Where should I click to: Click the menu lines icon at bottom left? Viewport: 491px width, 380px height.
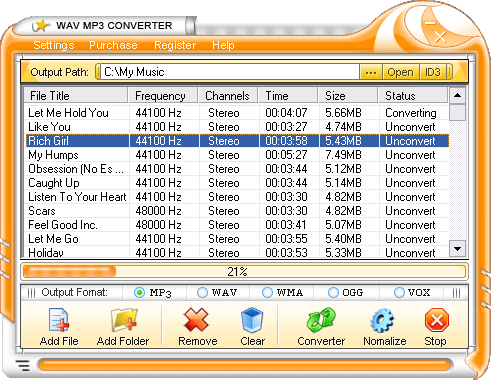click(23, 365)
